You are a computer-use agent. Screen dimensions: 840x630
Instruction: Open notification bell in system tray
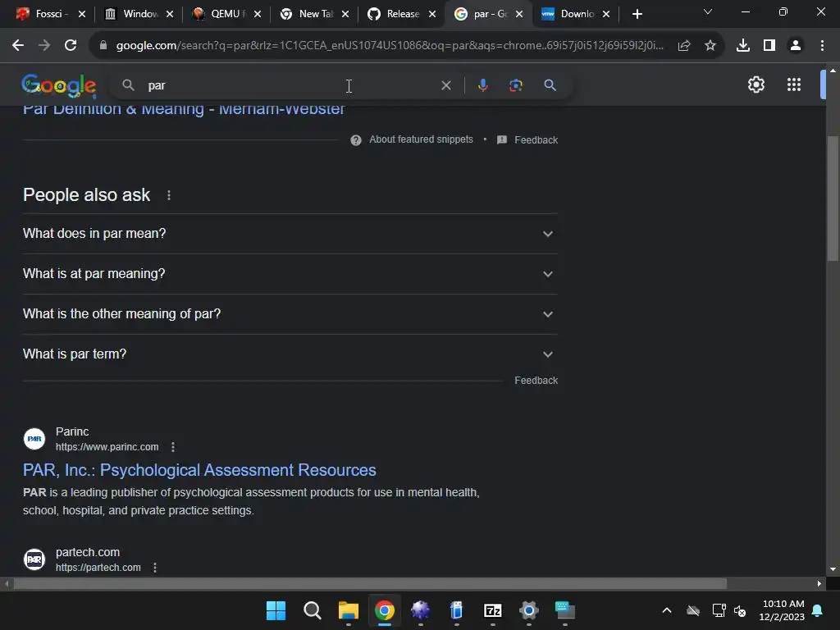coord(817,610)
